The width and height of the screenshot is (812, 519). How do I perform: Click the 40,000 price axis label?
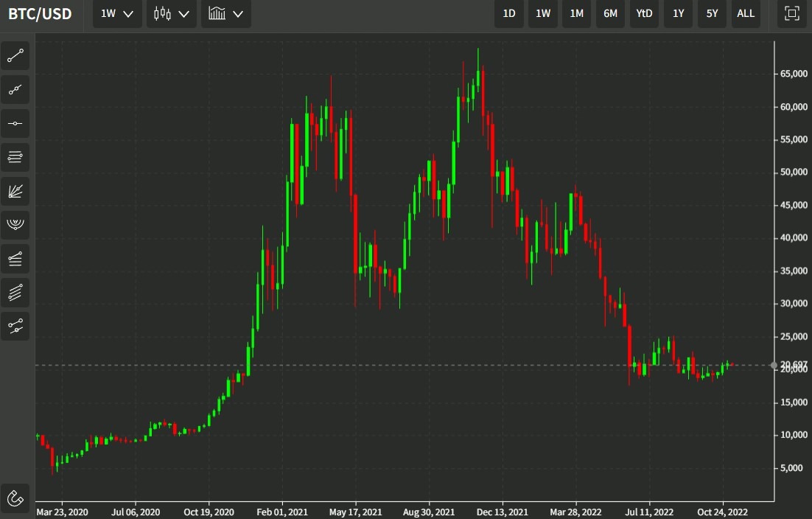794,237
